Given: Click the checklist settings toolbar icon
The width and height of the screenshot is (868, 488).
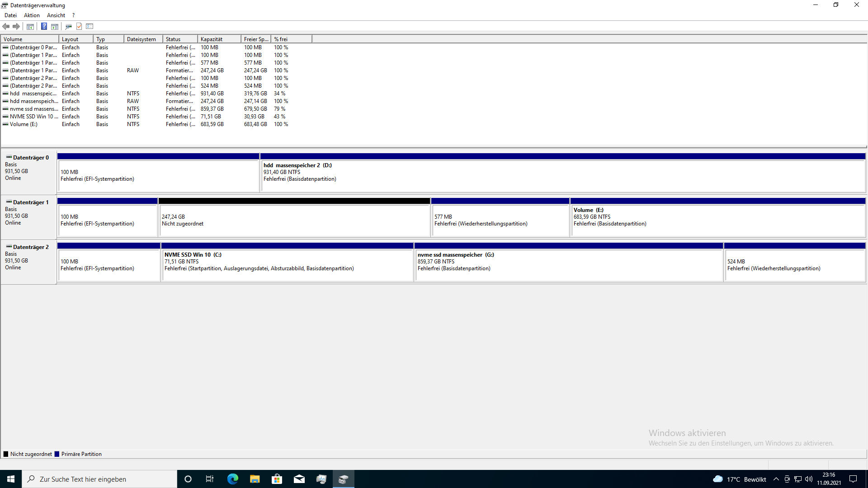Looking at the screenshot, I should (x=90, y=26).
